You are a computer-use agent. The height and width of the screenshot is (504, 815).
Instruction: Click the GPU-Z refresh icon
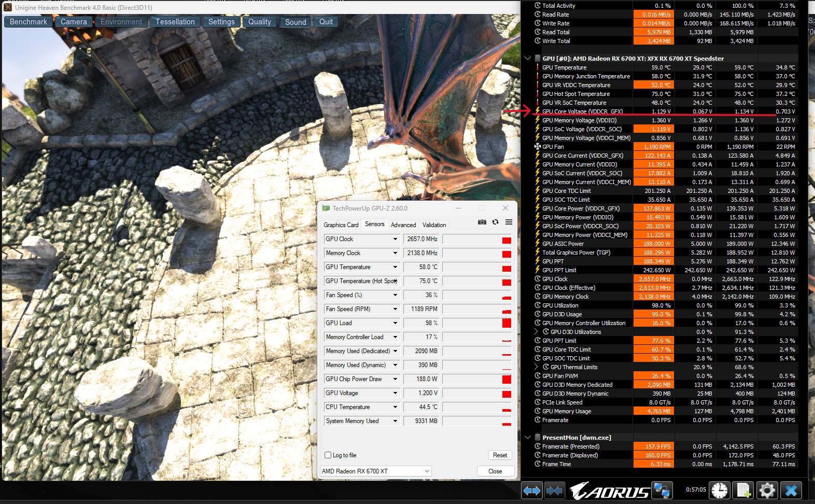coord(495,222)
